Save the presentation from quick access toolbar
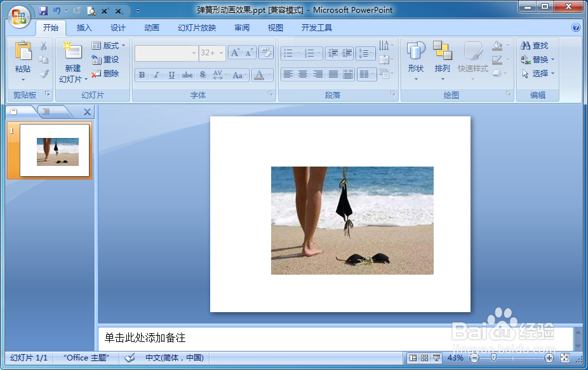 click(43, 11)
